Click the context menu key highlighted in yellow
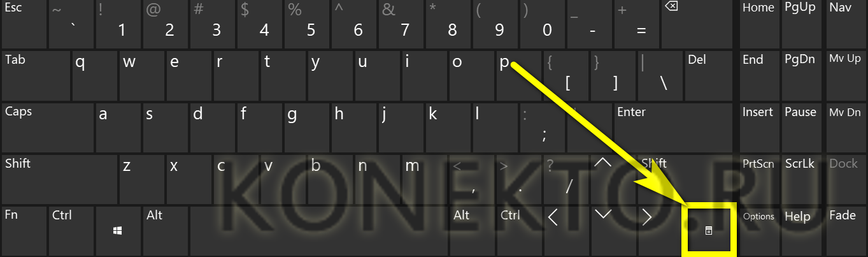 coord(709,230)
